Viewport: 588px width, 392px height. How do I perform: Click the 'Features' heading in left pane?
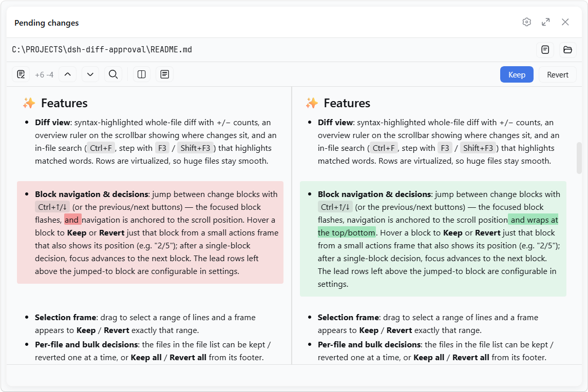[x=64, y=103]
